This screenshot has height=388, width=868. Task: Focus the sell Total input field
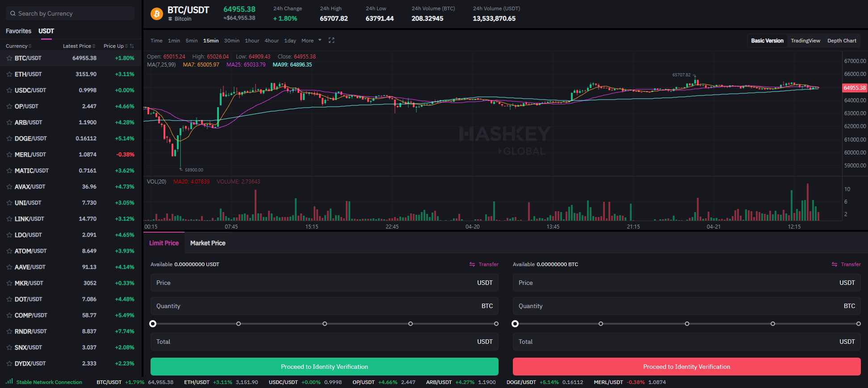pos(687,342)
